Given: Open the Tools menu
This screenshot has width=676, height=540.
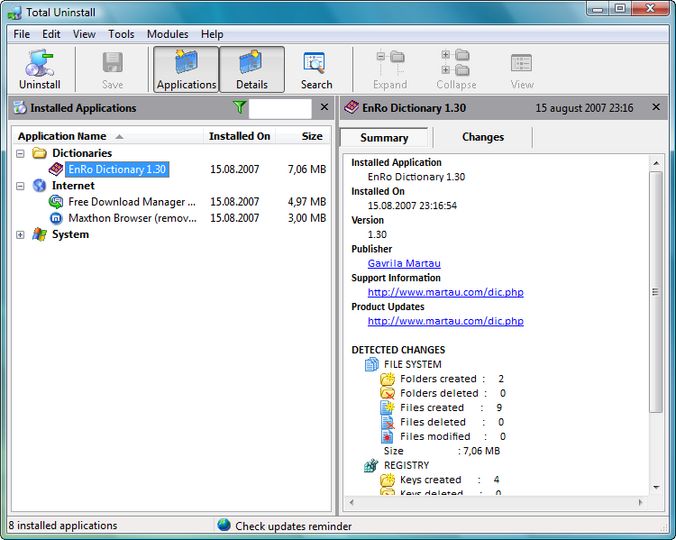Looking at the screenshot, I should point(121,34).
